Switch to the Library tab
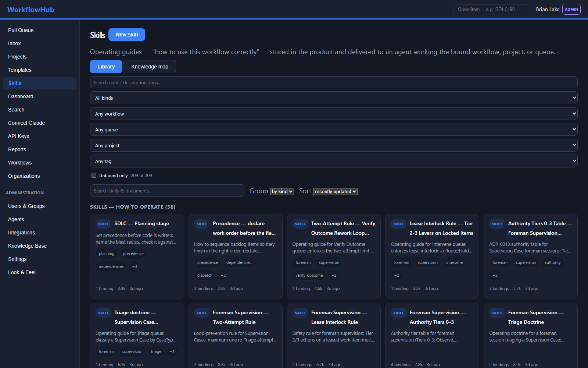The image size is (588, 368). [106, 67]
